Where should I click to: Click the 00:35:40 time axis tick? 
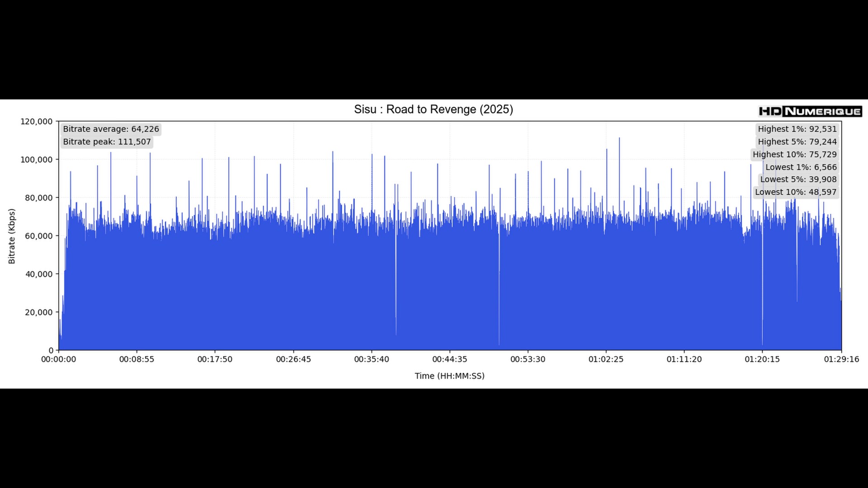371,359
